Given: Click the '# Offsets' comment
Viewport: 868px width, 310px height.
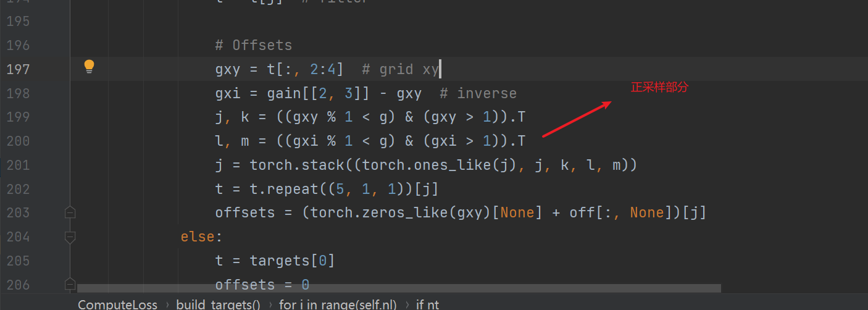Looking at the screenshot, I should click(x=253, y=45).
